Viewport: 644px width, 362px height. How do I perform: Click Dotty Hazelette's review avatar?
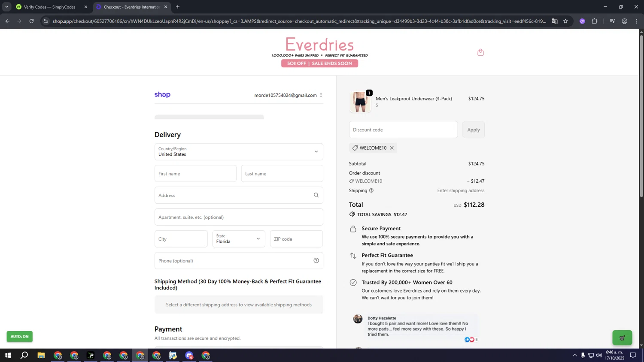click(358, 319)
